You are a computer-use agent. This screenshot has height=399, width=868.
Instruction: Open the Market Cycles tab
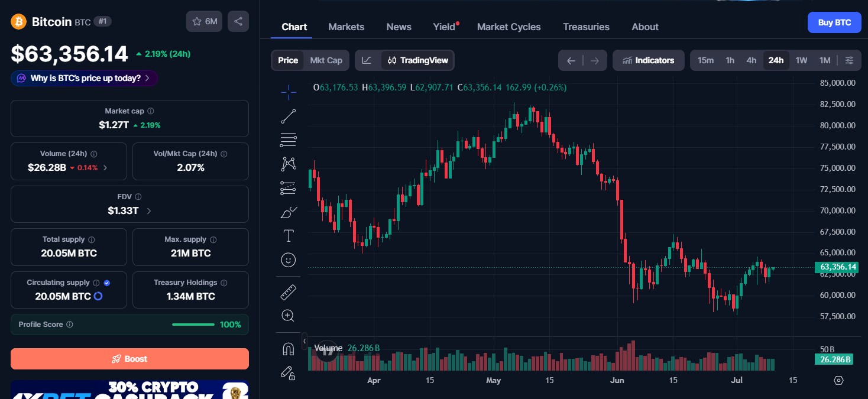pyautogui.click(x=509, y=27)
